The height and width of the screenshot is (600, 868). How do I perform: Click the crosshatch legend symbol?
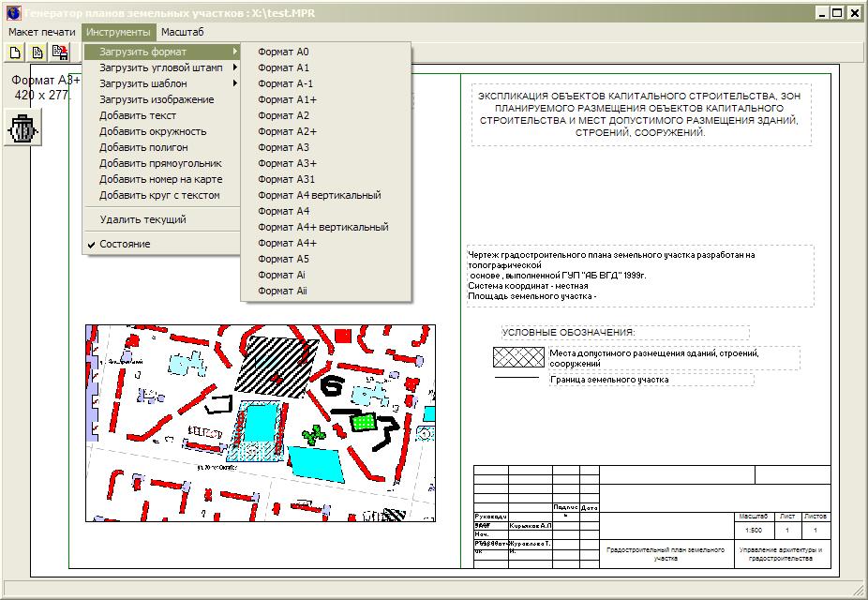(519, 357)
